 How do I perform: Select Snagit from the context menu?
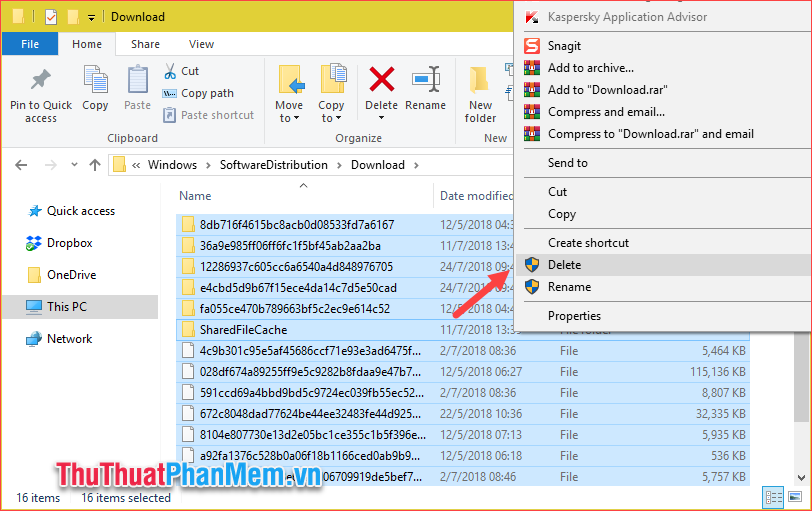coord(564,46)
